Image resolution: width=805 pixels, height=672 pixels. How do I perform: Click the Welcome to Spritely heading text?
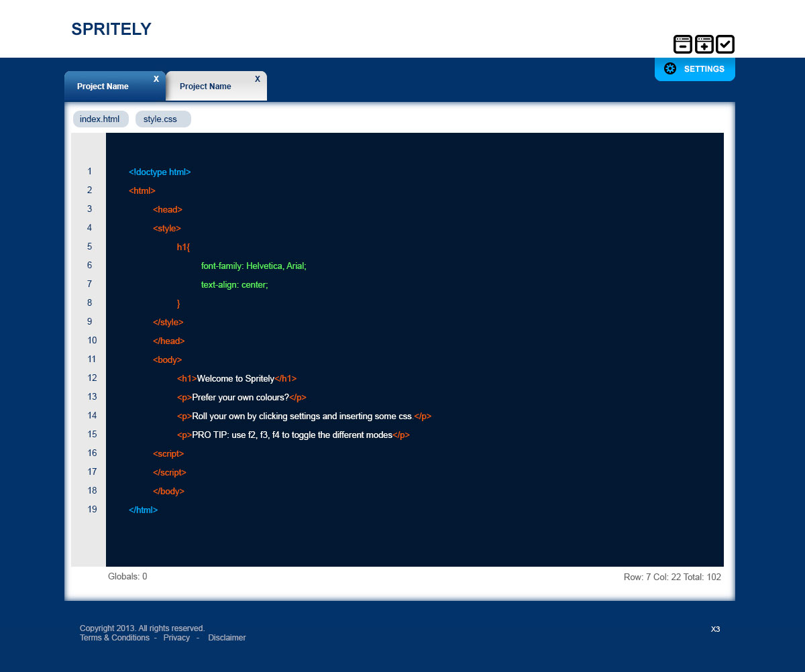pyautogui.click(x=236, y=379)
